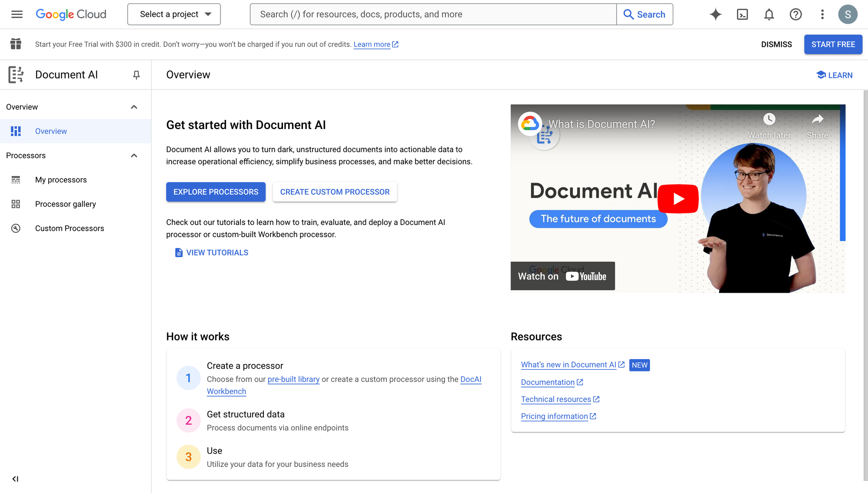Screen dimensions: 868x493
Task: Click the Custom Processors icon
Action: click(x=16, y=228)
